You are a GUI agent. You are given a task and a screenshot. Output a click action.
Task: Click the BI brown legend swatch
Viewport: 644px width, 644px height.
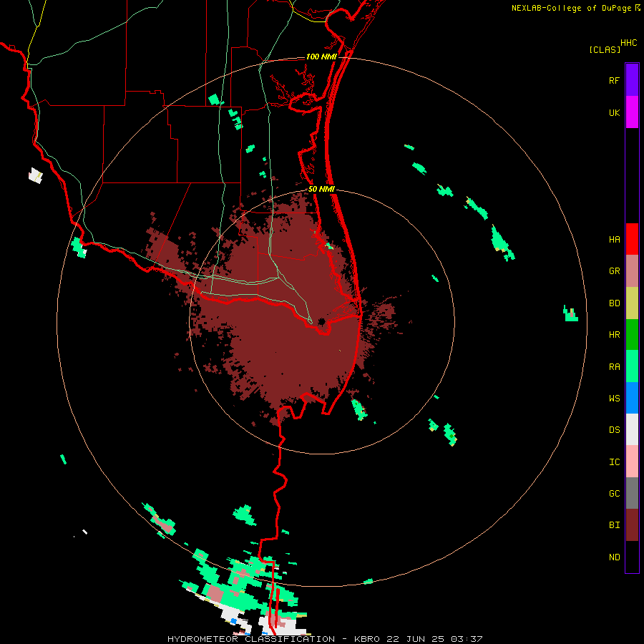coord(632,525)
